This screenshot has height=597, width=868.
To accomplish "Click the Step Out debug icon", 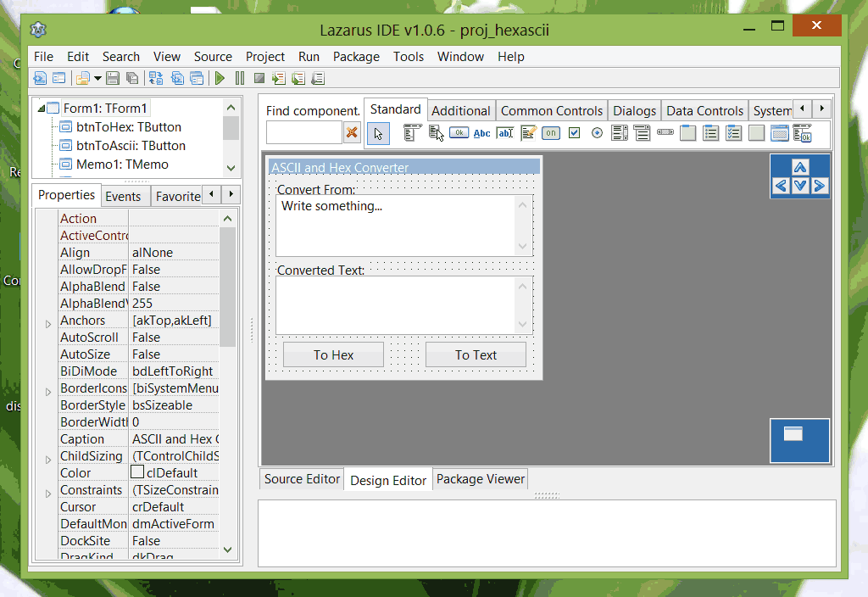I will 318,78.
